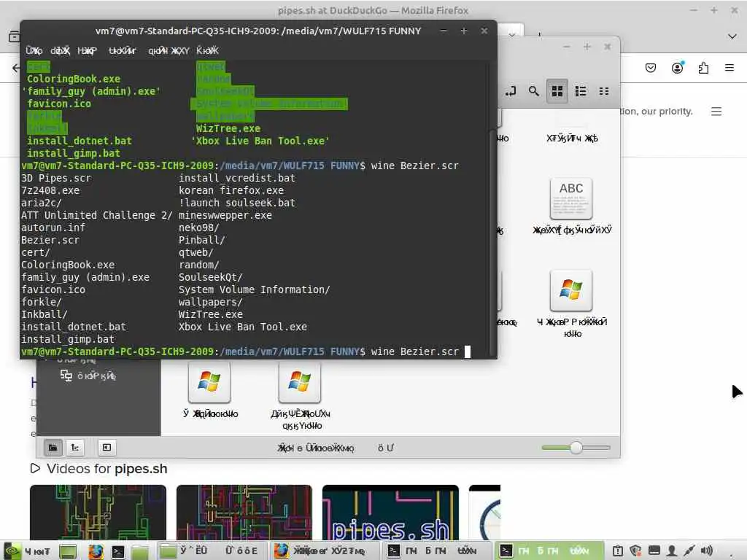Viewport: 747px width, 560px height.
Task: Open the View menu in the terminal
Action: pos(88,50)
